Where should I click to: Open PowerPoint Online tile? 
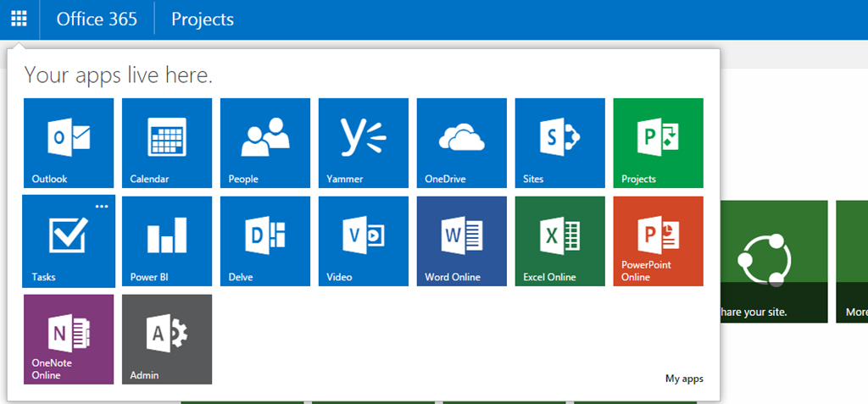(658, 241)
